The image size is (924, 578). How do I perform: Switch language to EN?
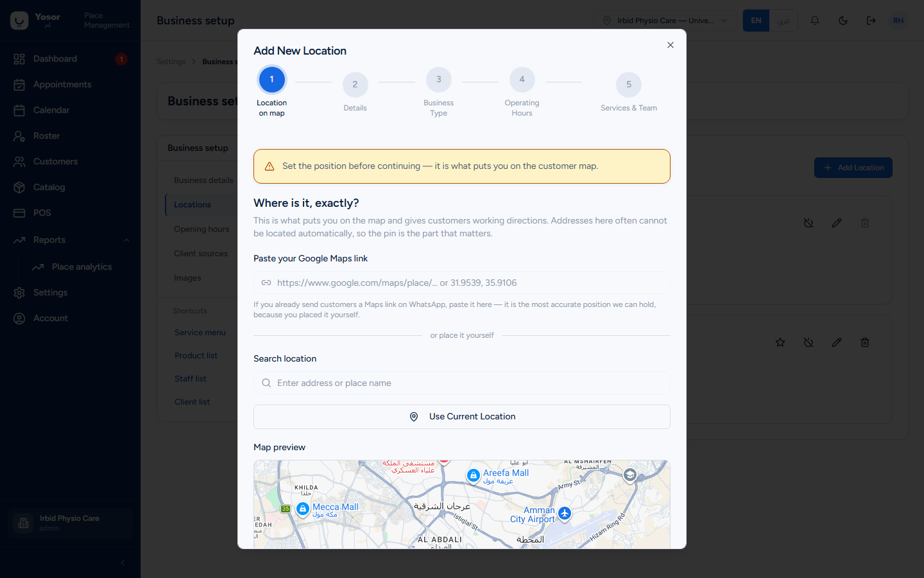pyautogui.click(x=756, y=21)
